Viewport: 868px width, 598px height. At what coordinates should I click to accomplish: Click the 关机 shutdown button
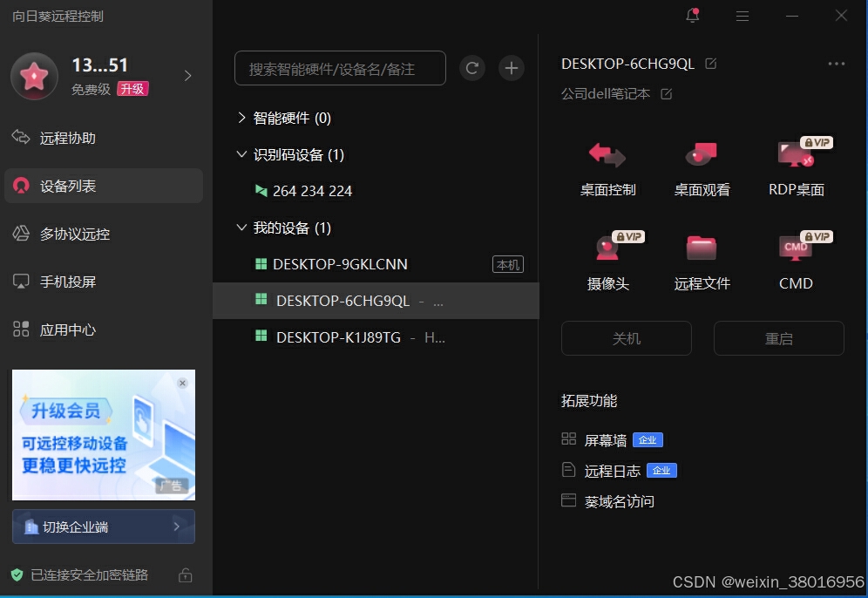pyautogui.click(x=626, y=338)
